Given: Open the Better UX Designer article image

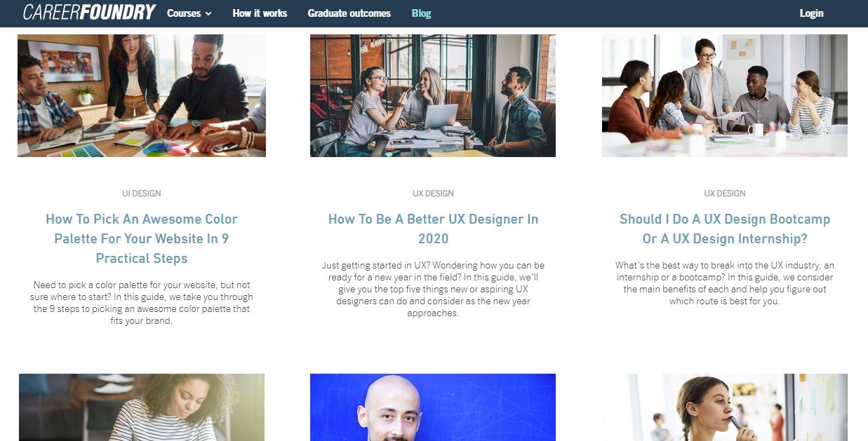Looking at the screenshot, I should pyautogui.click(x=433, y=95).
